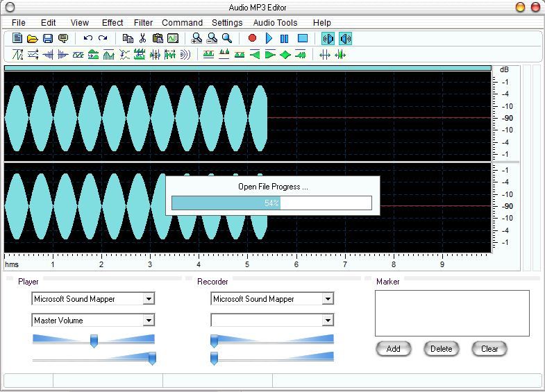Stop playback with the blue square
Viewport: 545px width, 392px height.
(x=303, y=38)
